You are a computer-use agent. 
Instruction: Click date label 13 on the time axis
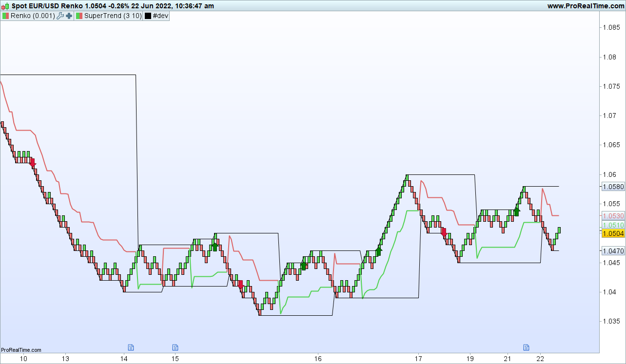coord(65,359)
